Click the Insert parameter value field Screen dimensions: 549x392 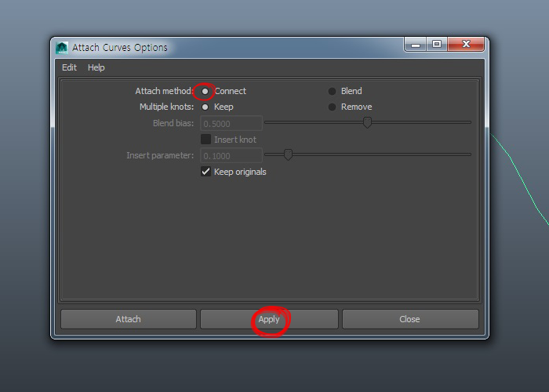231,156
